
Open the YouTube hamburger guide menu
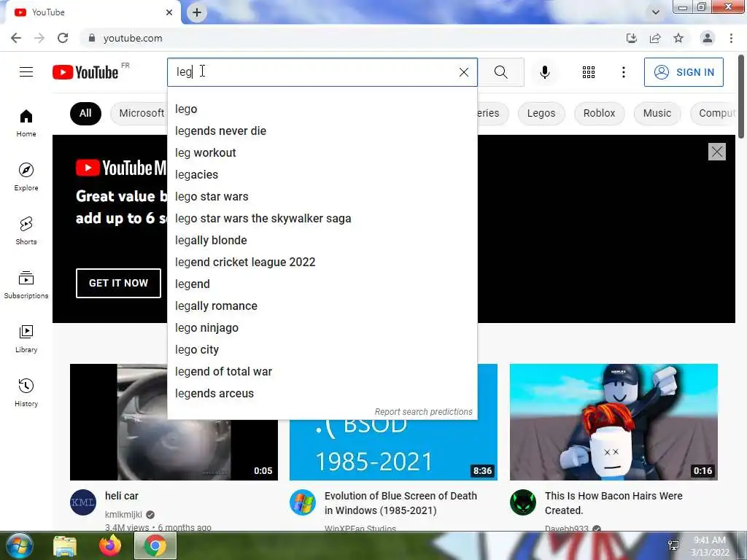[26, 72]
